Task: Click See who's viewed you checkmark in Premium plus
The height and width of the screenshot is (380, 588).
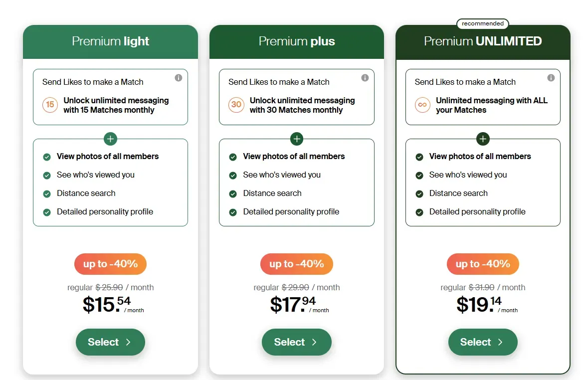Action: [233, 176]
